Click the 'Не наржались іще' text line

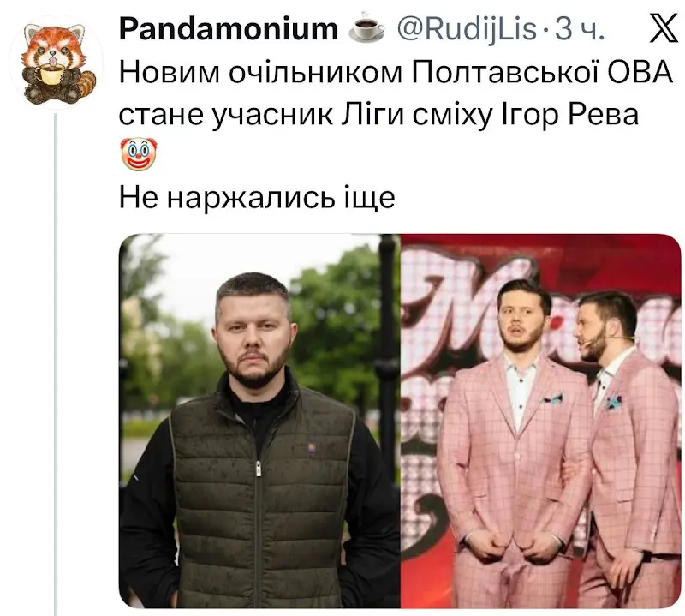click(258, 198)
